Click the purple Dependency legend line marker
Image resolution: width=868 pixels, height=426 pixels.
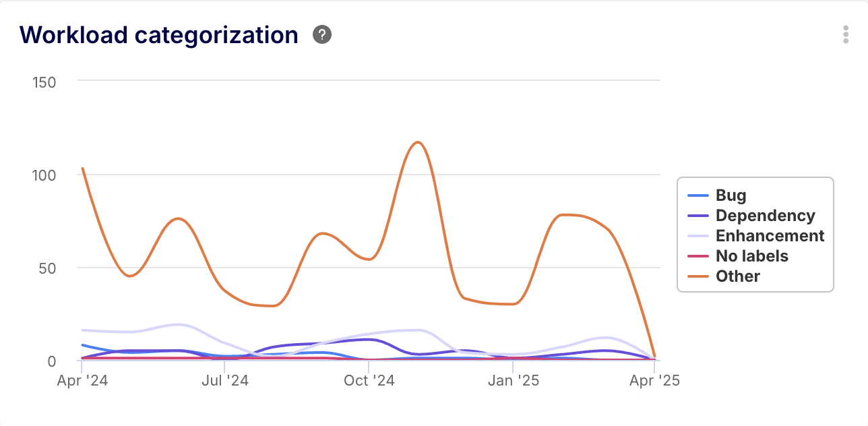pyautogui.click(x=698, y=216)
